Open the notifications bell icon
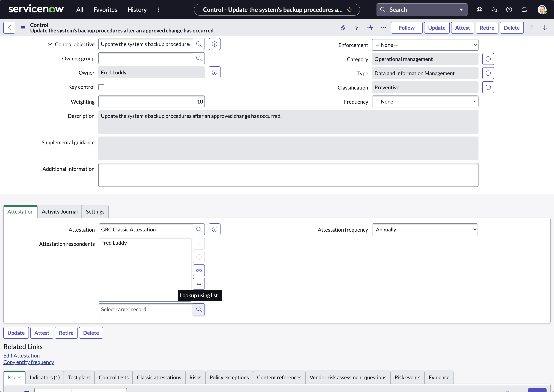This screenshot has width=554, height=392. (524, 10)
